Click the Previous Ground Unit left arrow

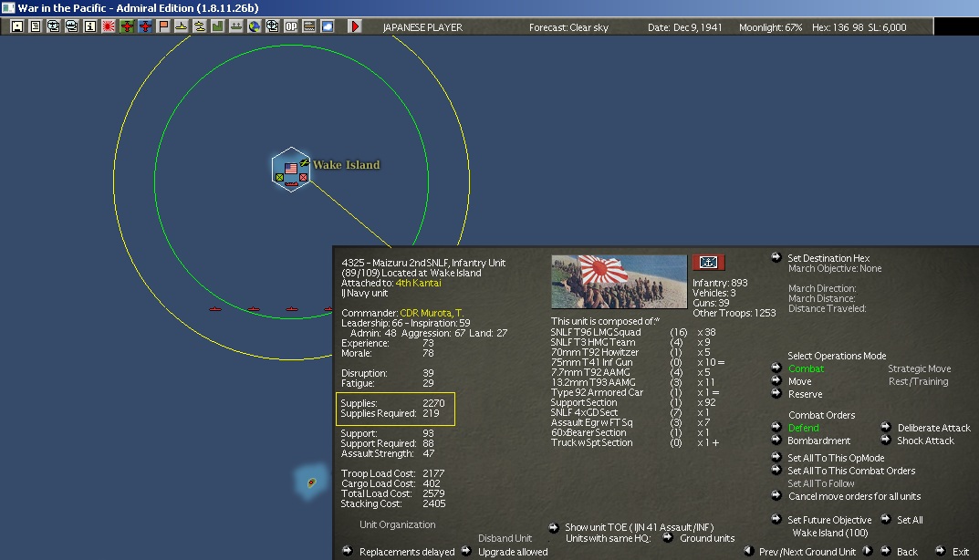pos(748,551)
